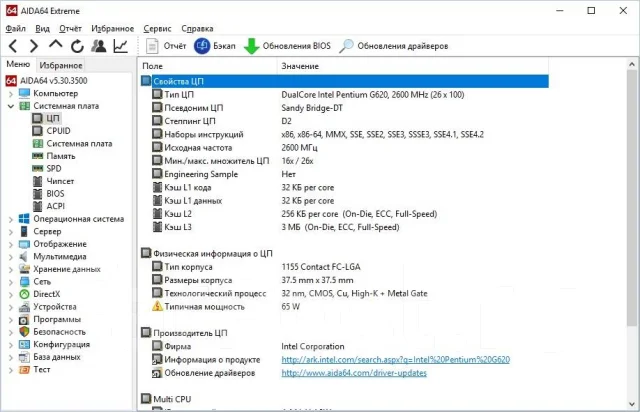Collapse the Системная плата parent node
The image size is (640, 412).
tap(11, 106)
